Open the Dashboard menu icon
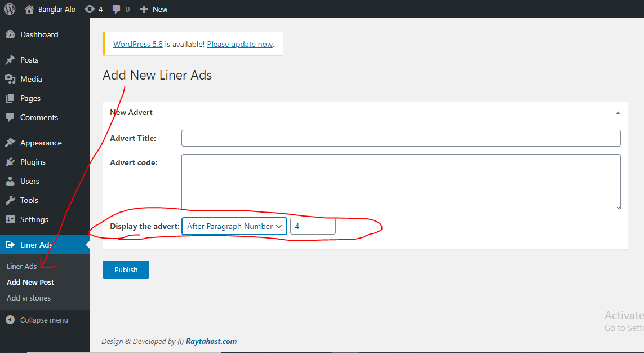 [10, 34]
